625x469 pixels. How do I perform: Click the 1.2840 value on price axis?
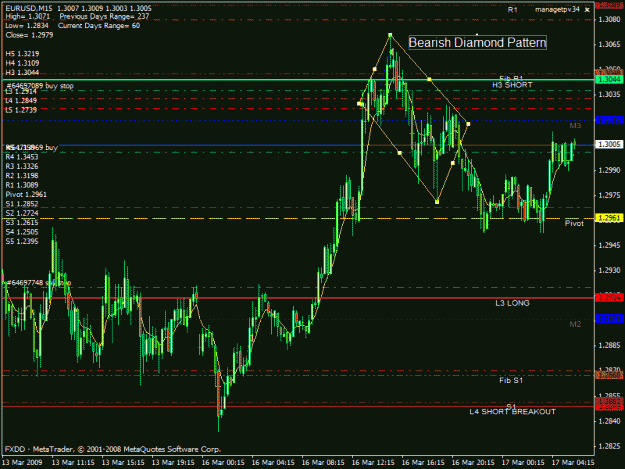point(610,421)
